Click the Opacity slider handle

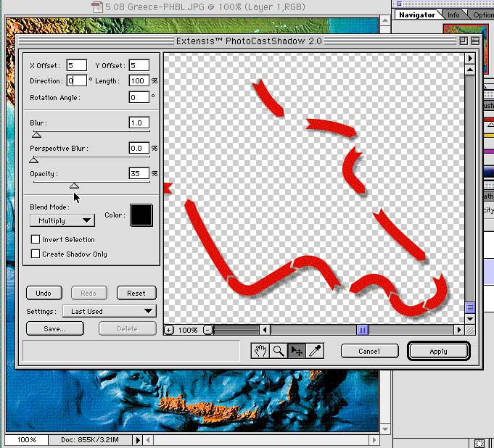[74, 186]
